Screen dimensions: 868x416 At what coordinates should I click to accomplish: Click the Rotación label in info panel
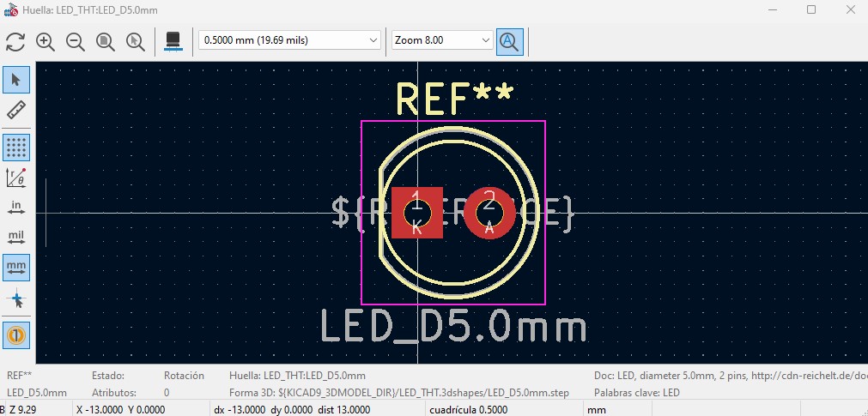pyautogui.click(x=184, y=376)
